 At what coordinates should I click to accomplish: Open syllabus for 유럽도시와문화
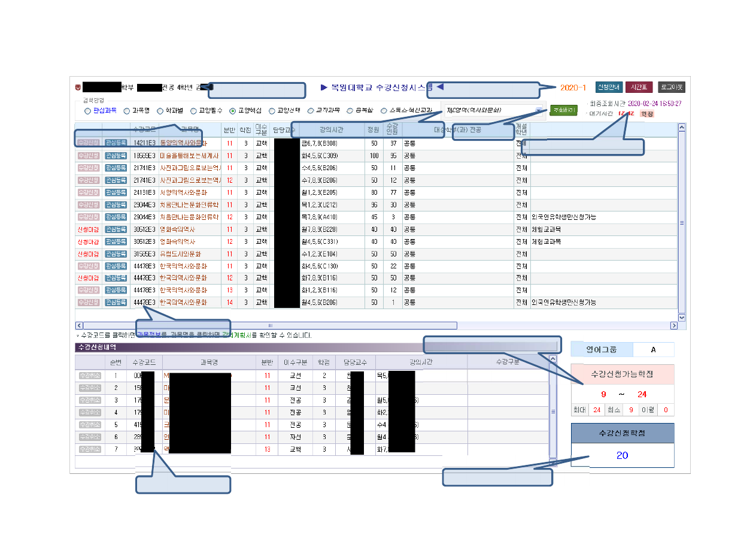coord(183,254)
